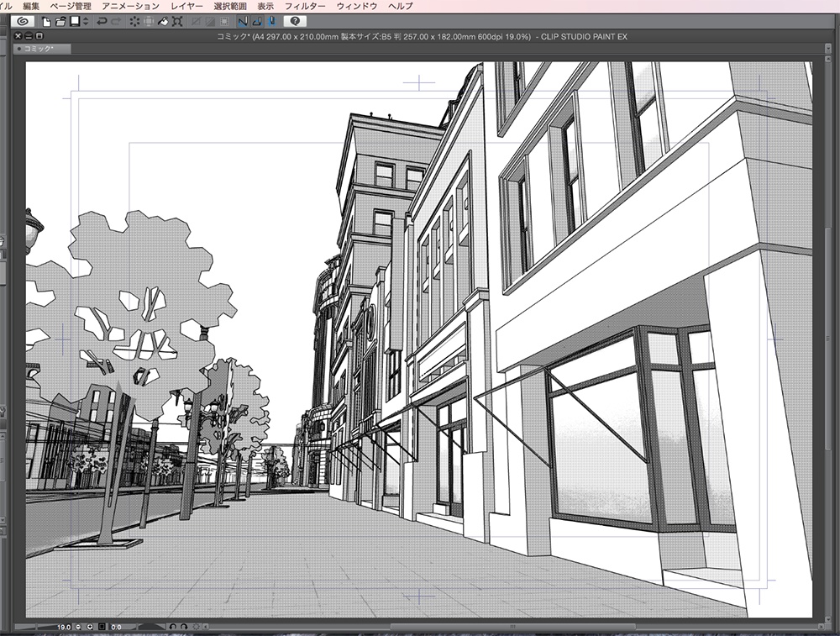
Task: Click the open file folder icon
Action: [x=60, y=22]
